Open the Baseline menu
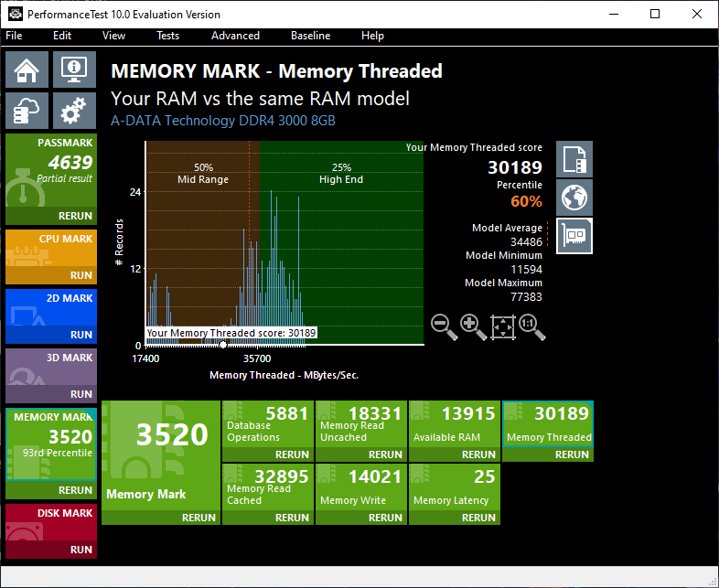This screenshot has height=588, width=719. 310,36
